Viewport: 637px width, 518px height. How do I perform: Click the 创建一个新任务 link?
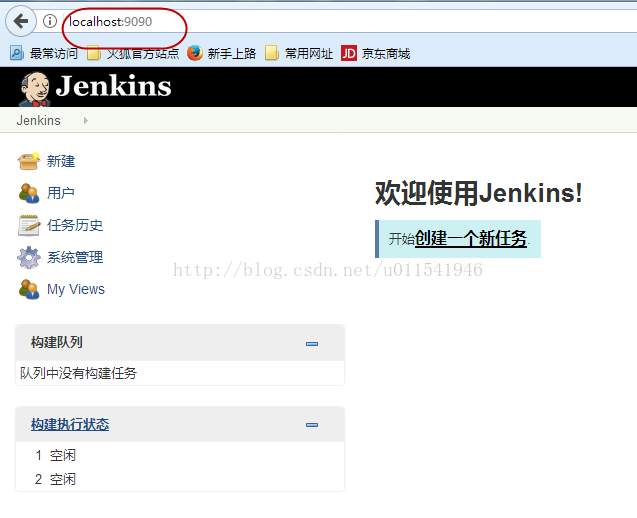pos(471,238)
